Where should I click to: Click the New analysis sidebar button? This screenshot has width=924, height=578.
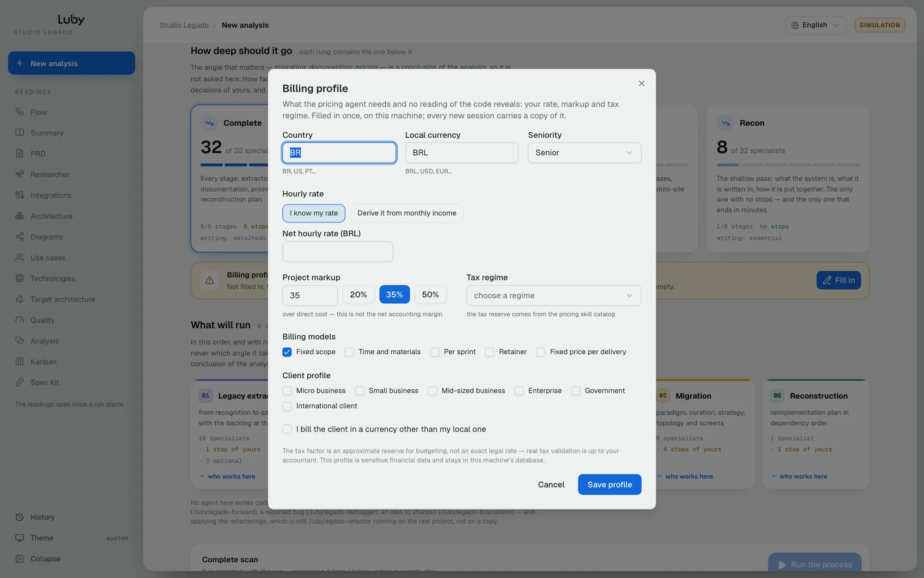(x=72, y=63)
